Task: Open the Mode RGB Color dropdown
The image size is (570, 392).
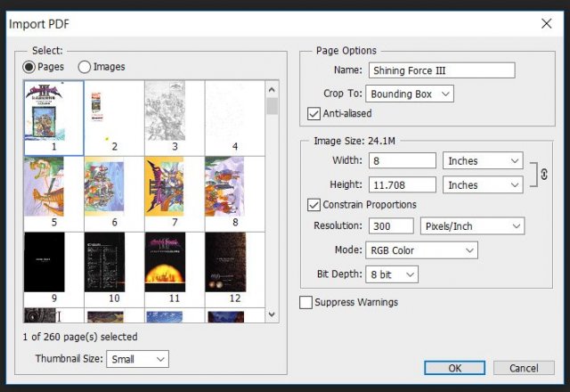Action: point(421,250)
